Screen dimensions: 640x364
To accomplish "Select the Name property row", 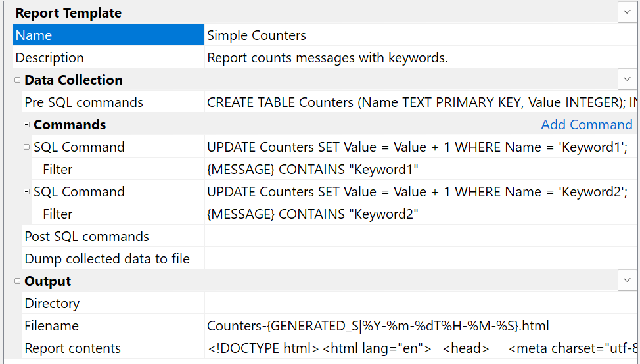I will tap(108, 35).
